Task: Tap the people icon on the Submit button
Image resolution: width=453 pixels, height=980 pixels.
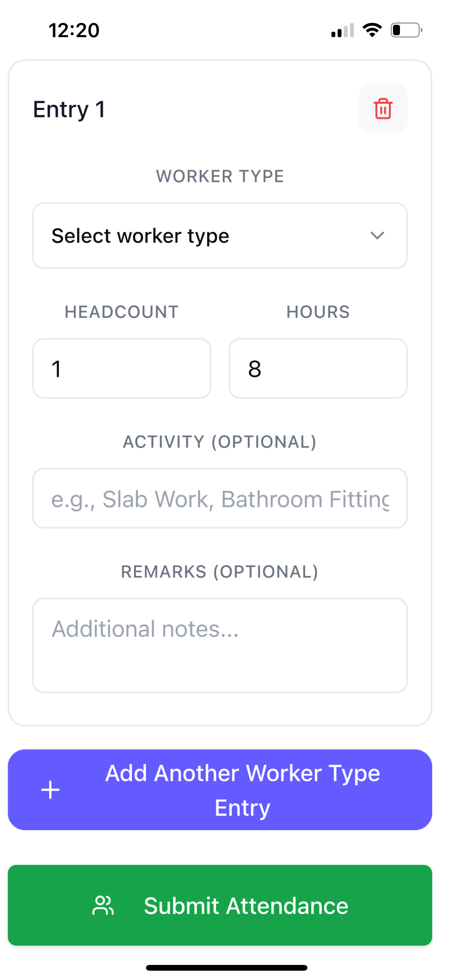Action: pos(103,906)
